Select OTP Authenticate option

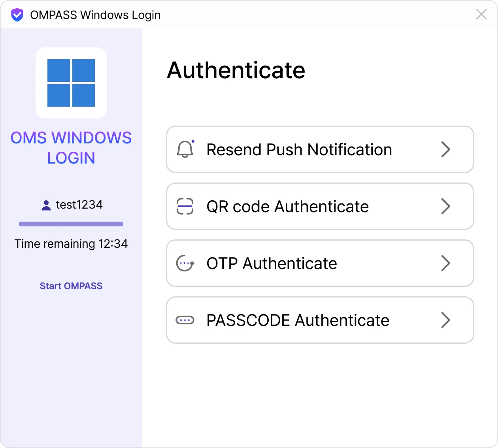pyautogui.click(x=320, y=263)
